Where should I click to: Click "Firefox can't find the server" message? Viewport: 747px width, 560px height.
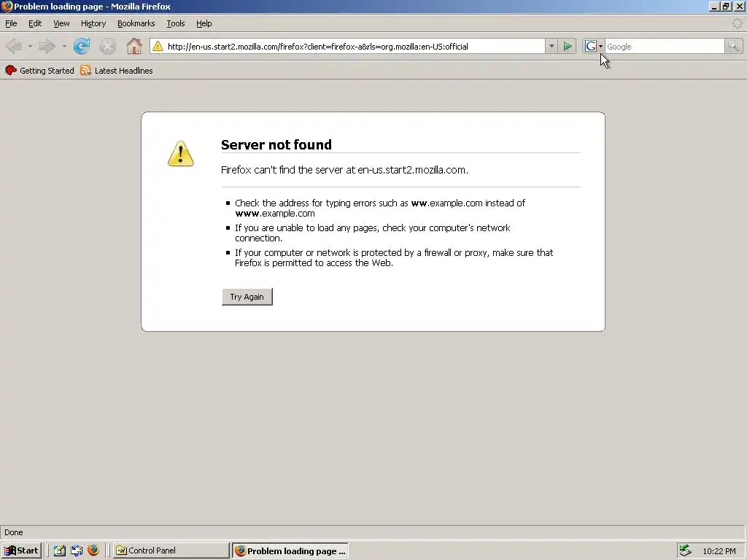point(344,170)
